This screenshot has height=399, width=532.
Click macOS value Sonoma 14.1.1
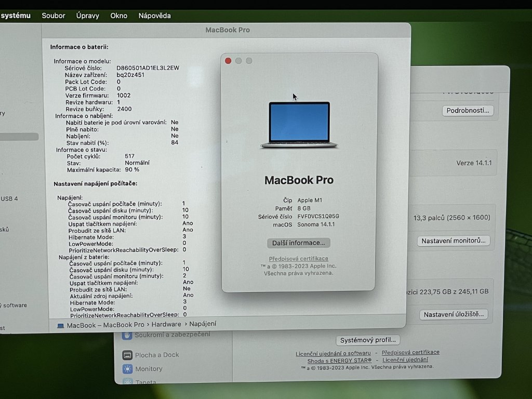pyautogui.click(x=316, y=224)
